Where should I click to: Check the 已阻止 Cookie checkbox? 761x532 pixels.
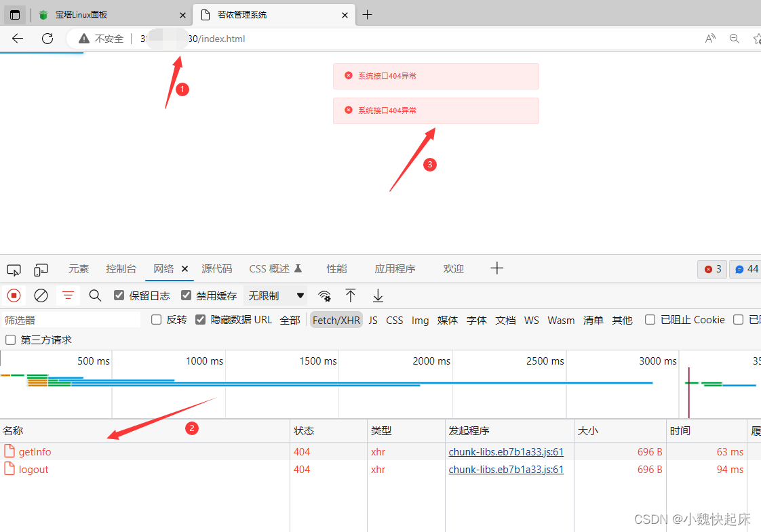[x=650, y=320]
